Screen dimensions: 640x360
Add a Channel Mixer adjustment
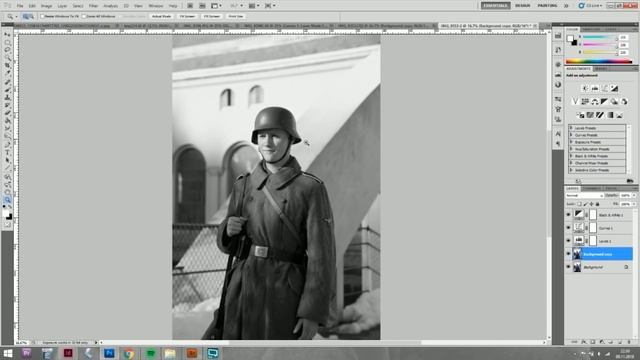coord(624,101)
